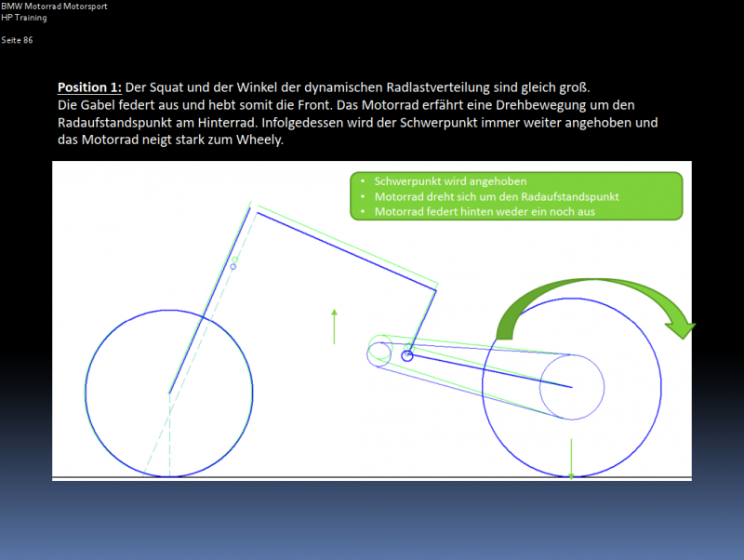Click the 'Position 1:' heading text
This screenshot has width=744, height=560.
(x=89, y=87)
